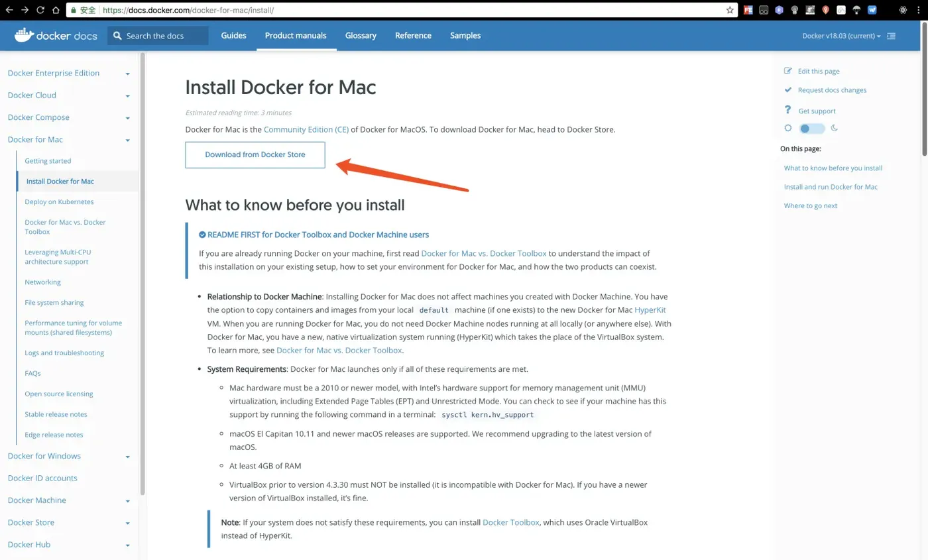The width and height of the screenshot is (928, 560).
Task: Click the sun icon for day mode
Action: point(787,128)
